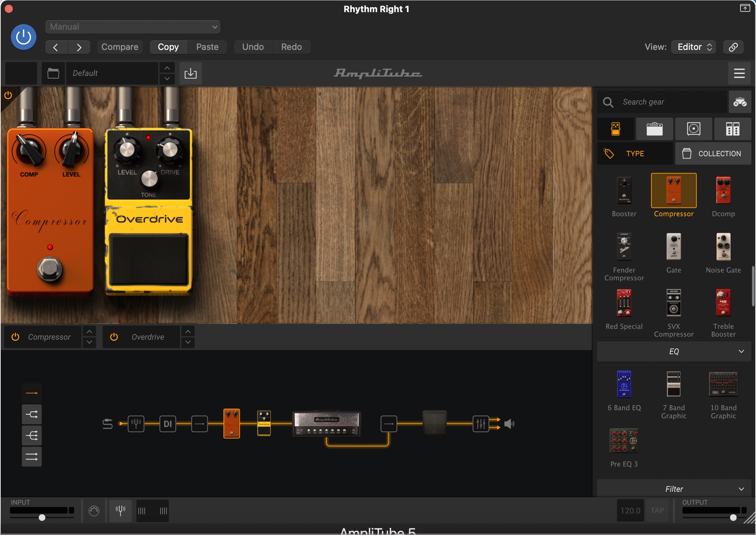Open the custom shop gear icon
The width and height of the screenshot is (756, 535).
coord(740,102)
